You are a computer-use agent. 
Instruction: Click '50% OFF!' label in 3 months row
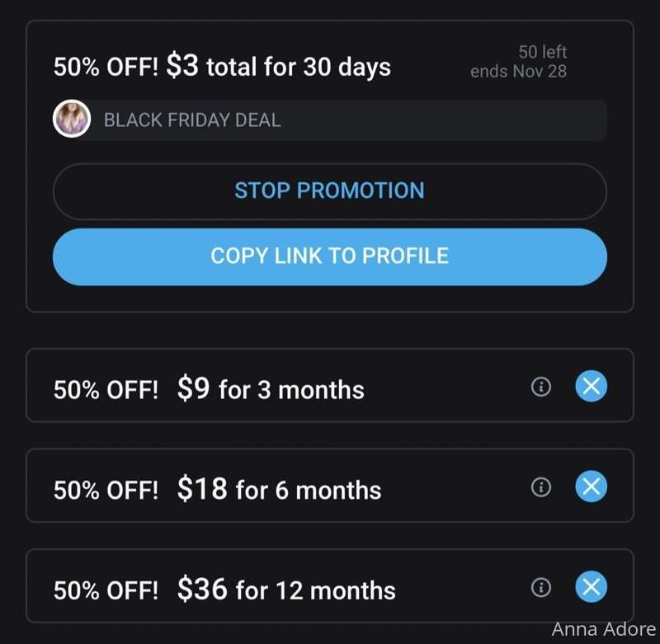click(106, 390)
